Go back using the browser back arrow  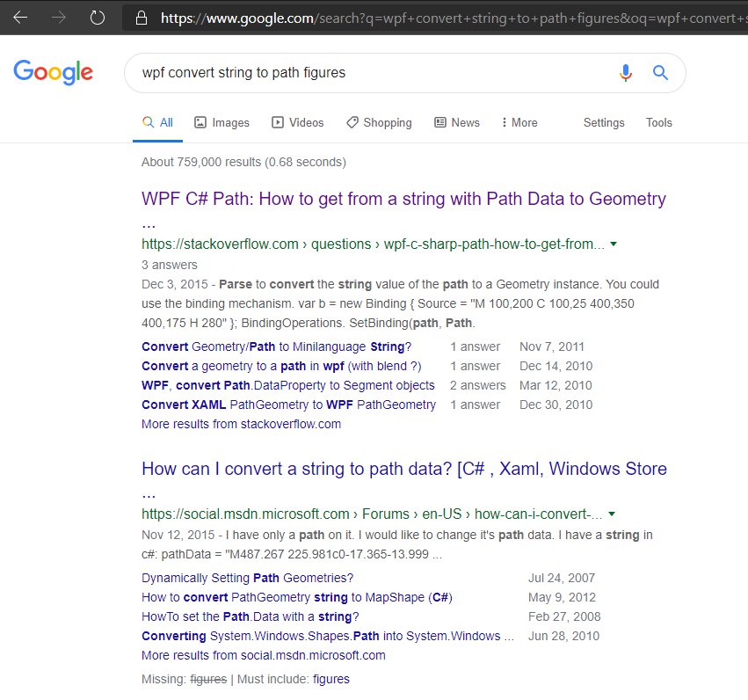(20, 18)
